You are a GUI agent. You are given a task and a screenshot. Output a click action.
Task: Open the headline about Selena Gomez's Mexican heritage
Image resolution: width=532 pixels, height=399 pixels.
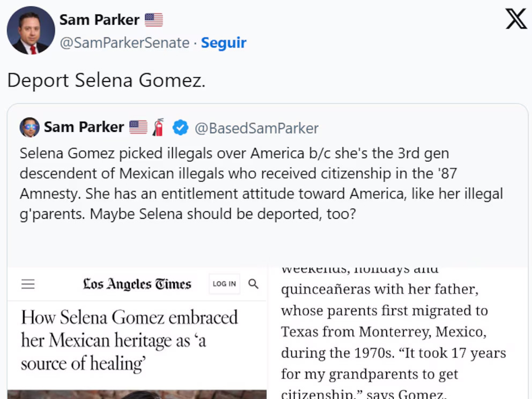(129, 340)
